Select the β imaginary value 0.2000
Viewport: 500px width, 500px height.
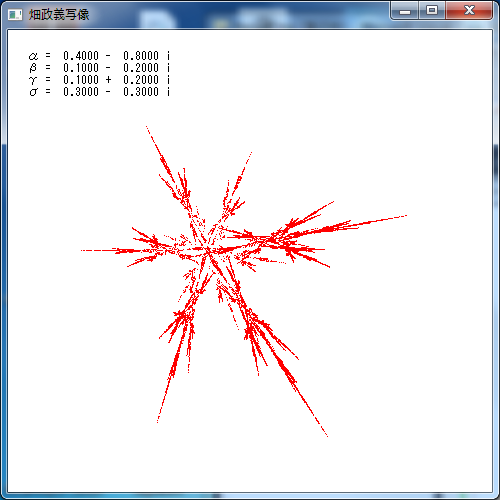pos(141,68)
